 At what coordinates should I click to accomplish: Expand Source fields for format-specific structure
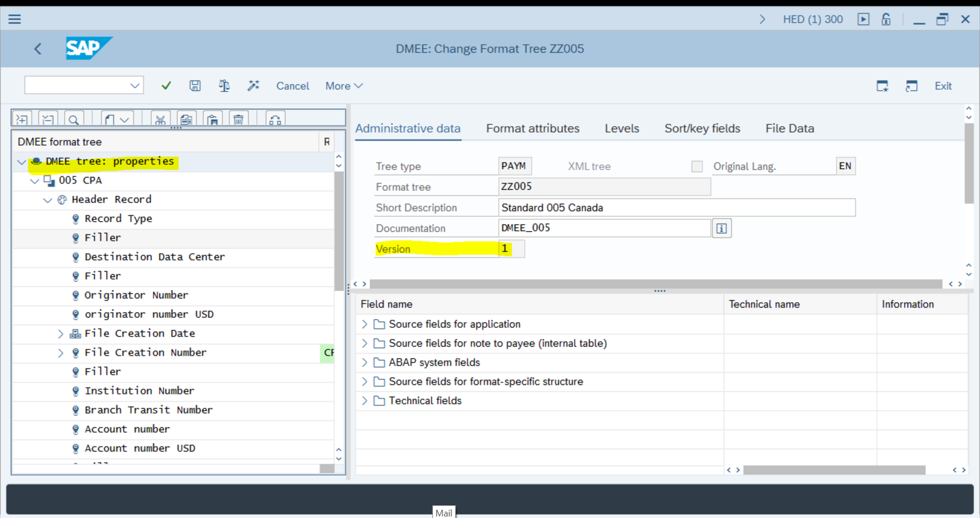point(365,382)
